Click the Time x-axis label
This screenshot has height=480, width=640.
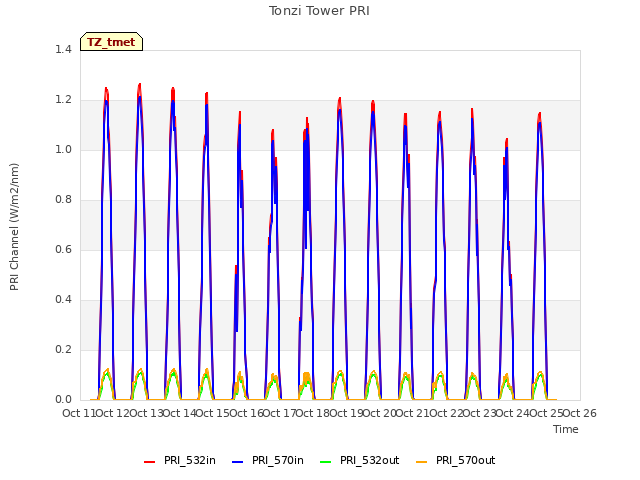pos(566,429)
